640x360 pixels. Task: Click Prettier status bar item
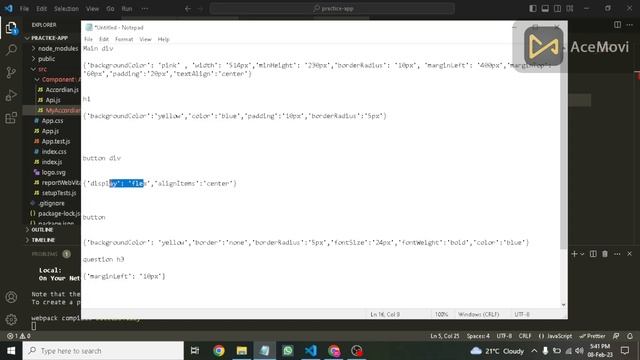592,336
